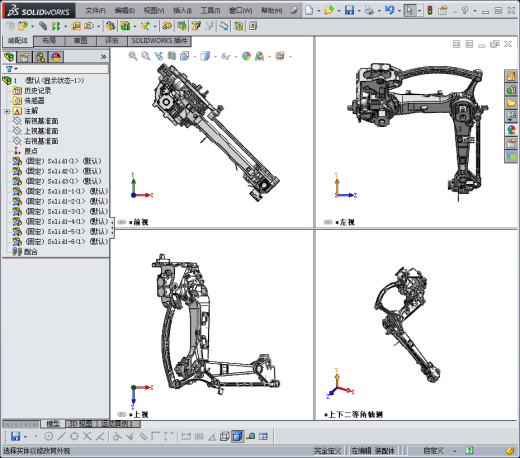This screenshot has width=520, height=458.
Task: Open the 工具 (Tools) menu
Action: click(x=210, y=11)
